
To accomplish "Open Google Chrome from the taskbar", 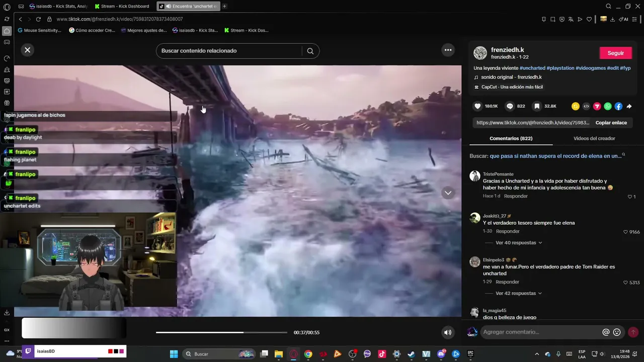I will pos(308,354).
